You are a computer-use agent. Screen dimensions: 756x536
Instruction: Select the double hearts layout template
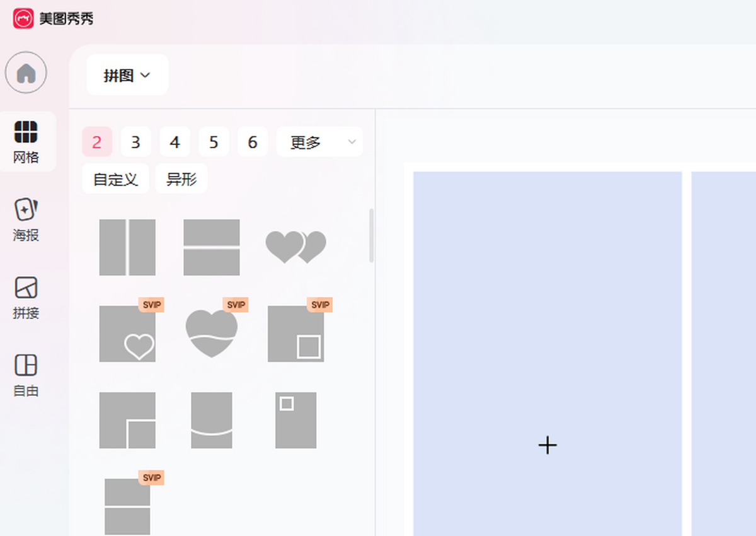tap(295, 247)
